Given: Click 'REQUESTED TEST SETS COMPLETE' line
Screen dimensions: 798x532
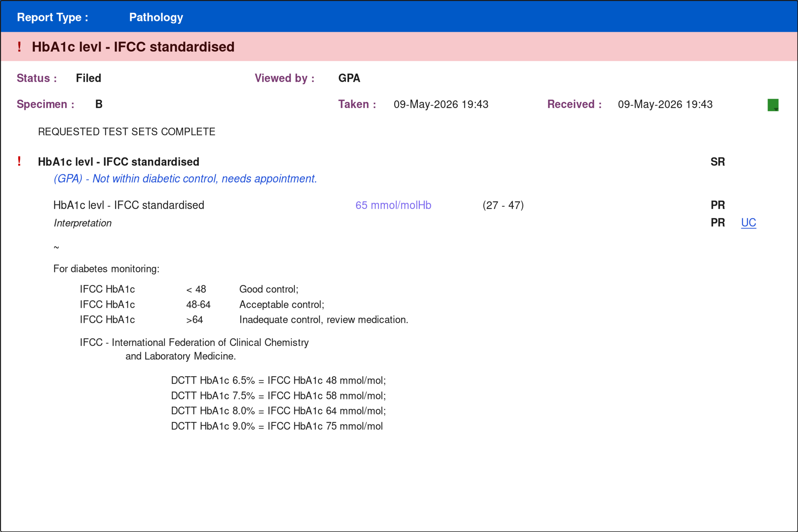Looking at the screenshot, I should tap(127, 131).
